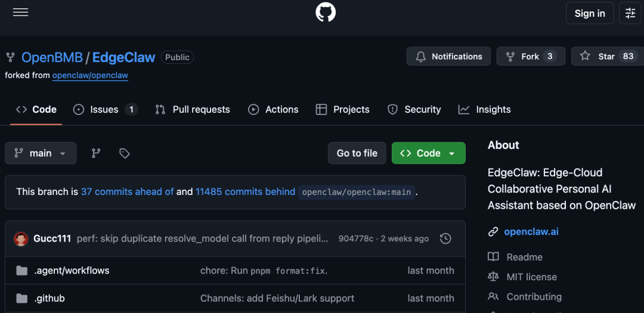Open commit history clock icon
Screen dimensions: 644x313
point(445,238)
